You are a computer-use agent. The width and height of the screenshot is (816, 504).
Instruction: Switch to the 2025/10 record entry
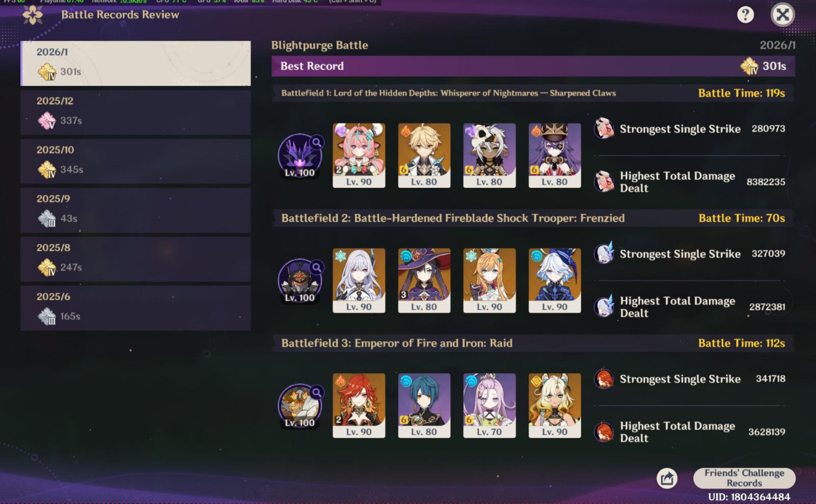click(x=135, y=161)
